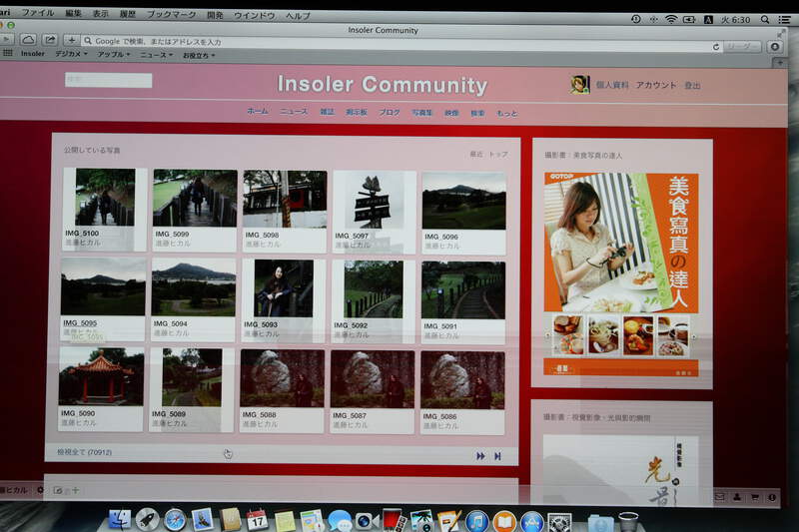Select the 写真集 navigation tab
The height and width of the screenshot is (532, 799).
[422, 113]
